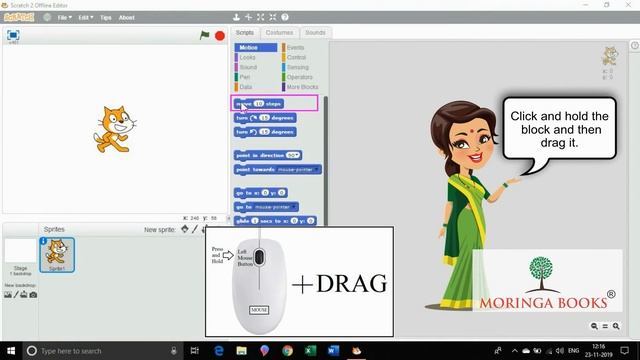Open the Edit menu
Image resolution: width=640 pixels, height=360 pixels.
(x=85, y=18)
